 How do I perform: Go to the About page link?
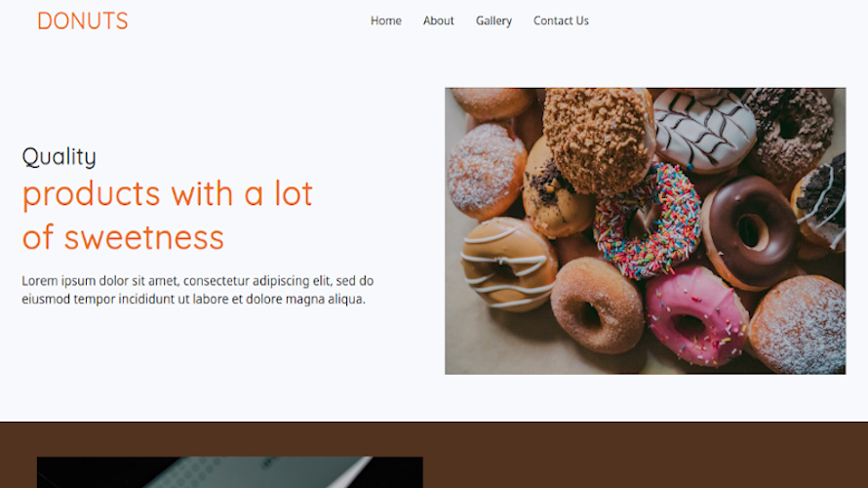click(x=439, y=20)
